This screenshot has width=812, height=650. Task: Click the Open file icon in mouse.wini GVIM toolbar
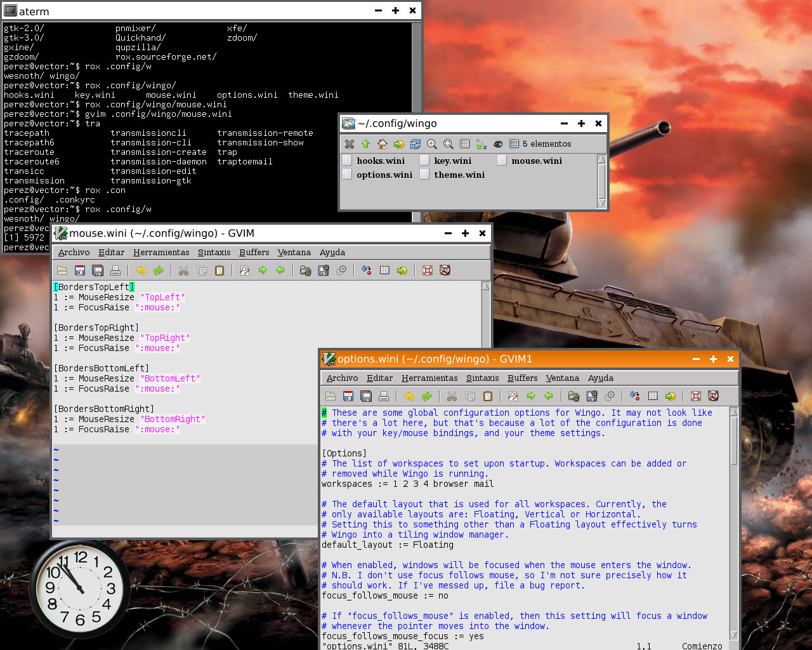[x=62, y=270]
